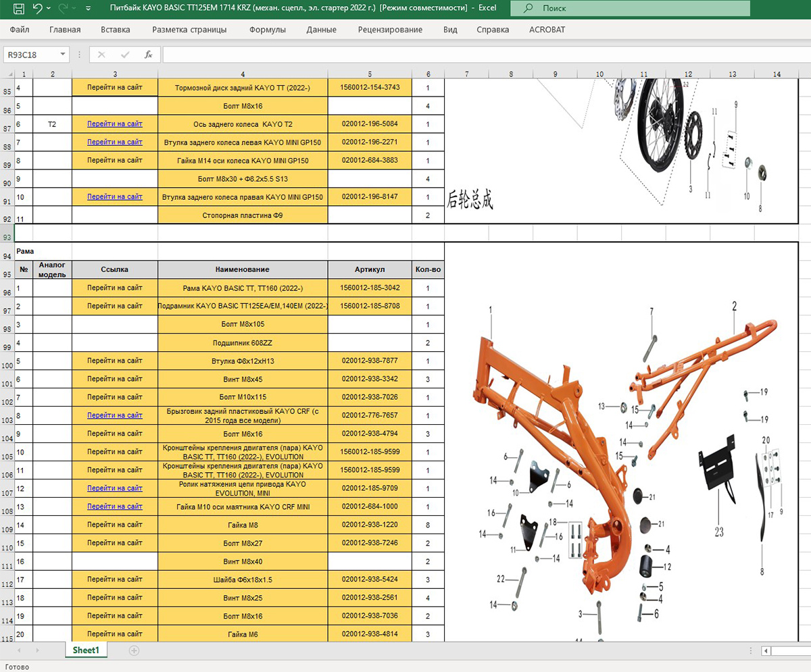Select cell 'Рама KAYO BASIC TT, TT160 (2022-)'
Viewport: 811px width, 672px height.
pyautogui.click(x=243, y=288)
